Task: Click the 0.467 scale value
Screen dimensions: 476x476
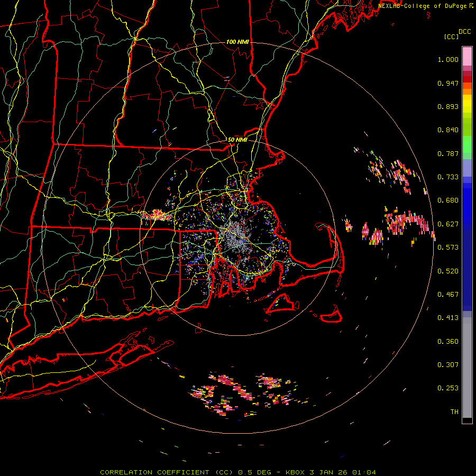Action: tap(448, 295)
